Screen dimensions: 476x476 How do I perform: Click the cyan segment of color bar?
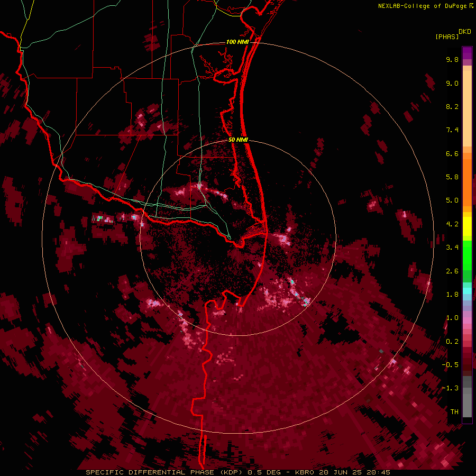pos(467,291)
